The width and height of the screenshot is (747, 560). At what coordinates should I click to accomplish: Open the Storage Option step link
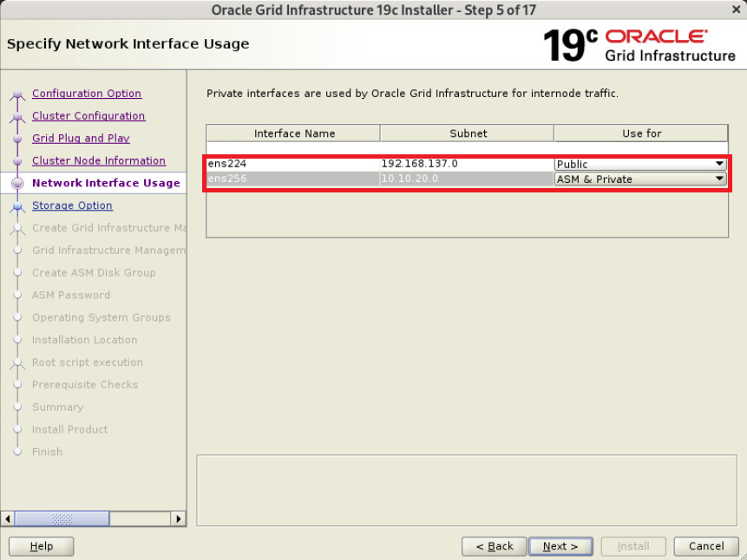72,205
